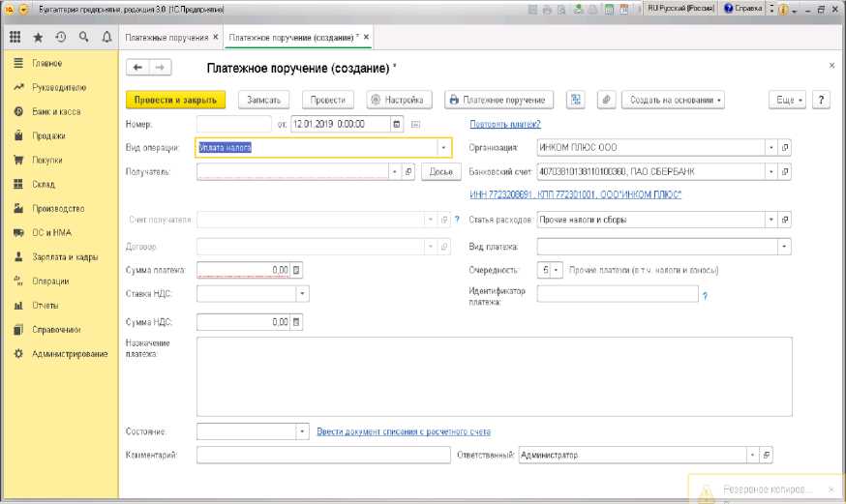Open the History clock icon

pos(61,37)
